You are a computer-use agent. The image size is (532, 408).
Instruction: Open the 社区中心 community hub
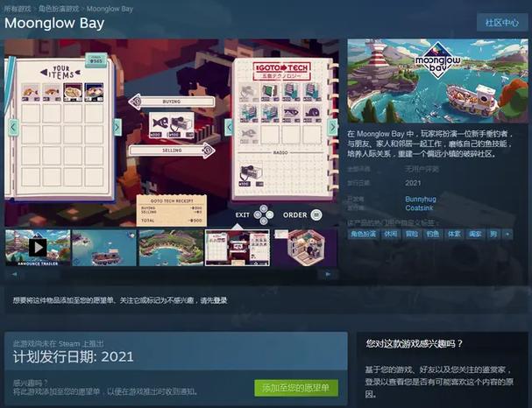pos(501,23)
